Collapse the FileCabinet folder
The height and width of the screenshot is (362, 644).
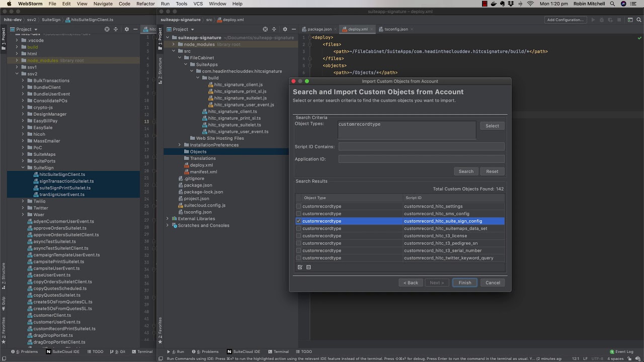click(x=180, y=58)
